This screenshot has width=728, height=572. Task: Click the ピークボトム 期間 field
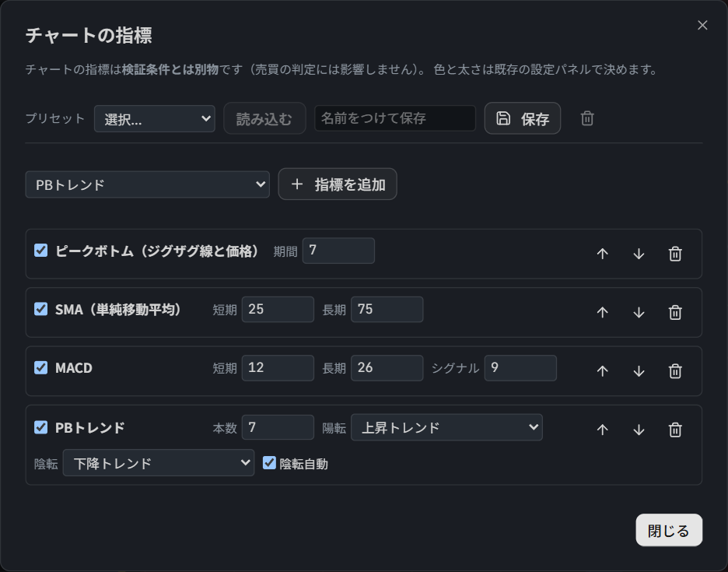pyautogui.click(x=338, y=251)
